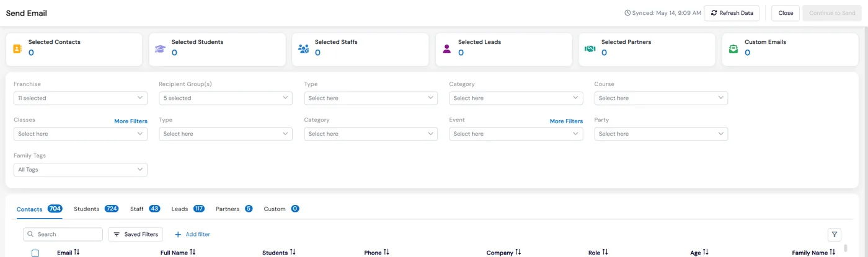868x257 pixels.
Task: Open the Type dropdown beside Classes
Action: click(226, 134)
